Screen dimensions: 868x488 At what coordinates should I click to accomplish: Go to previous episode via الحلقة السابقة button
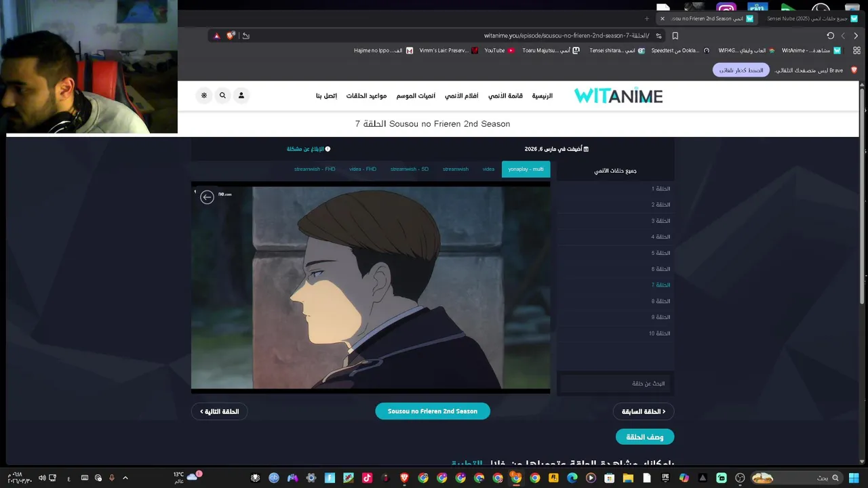click(644, 411)
